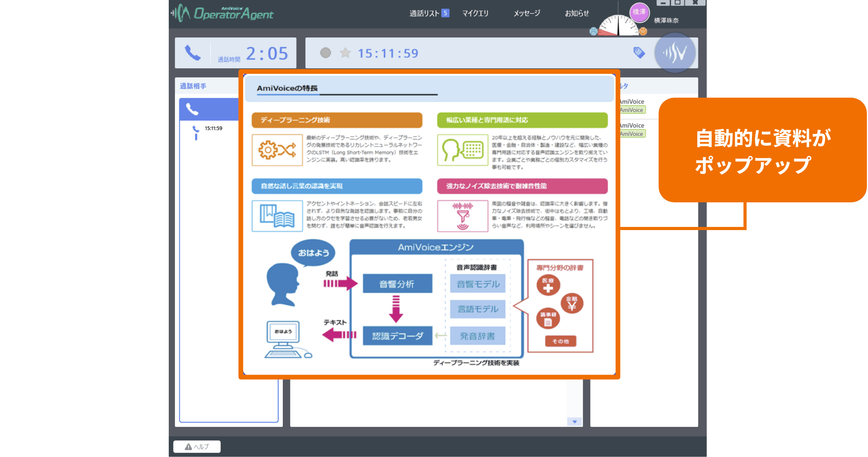Click the scroll down arrow in the transcript panel
This screenshot has height=457, width=868.
click(x=574, y=422)
